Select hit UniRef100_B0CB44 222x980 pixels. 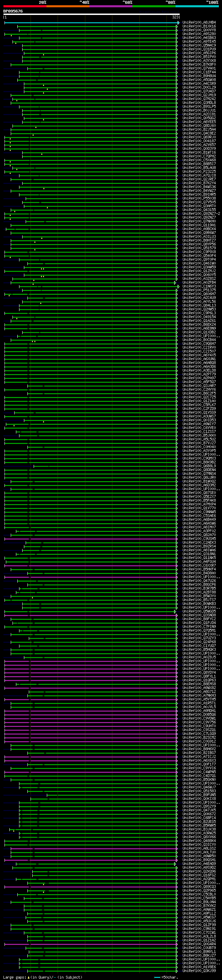tap(199, 340)
